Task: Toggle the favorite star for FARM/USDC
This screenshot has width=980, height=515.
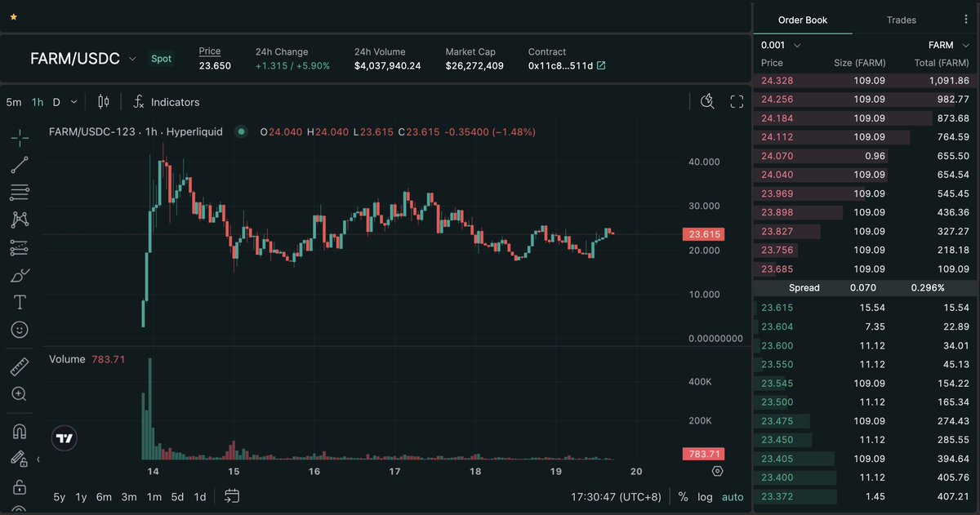Action: tap(13, 16)
